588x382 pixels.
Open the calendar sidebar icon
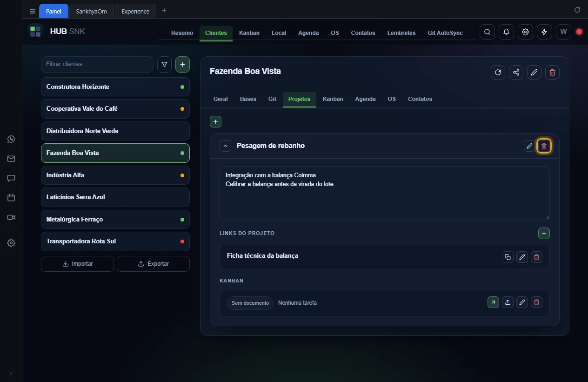coord(11,198)
